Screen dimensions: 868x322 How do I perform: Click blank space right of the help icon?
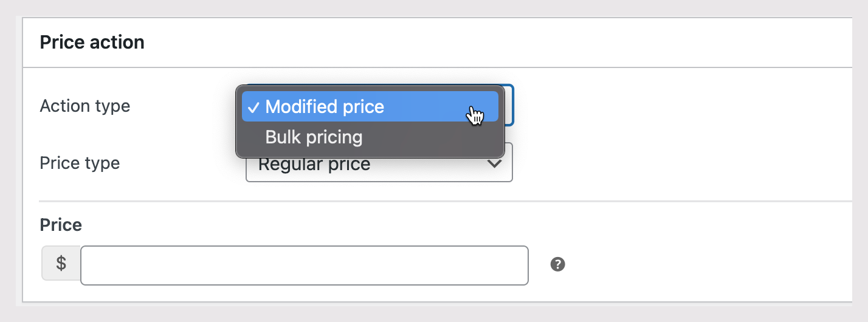point(699,264)
